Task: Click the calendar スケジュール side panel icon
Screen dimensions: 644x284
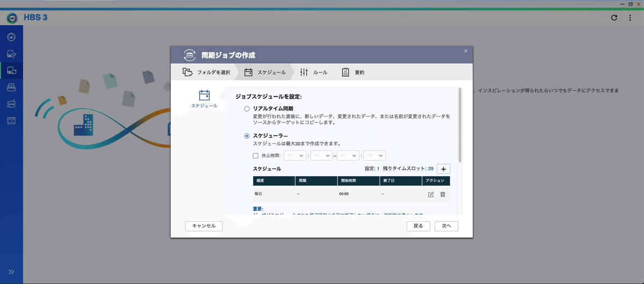Action: pyautogui.click(x=204, y=96)
